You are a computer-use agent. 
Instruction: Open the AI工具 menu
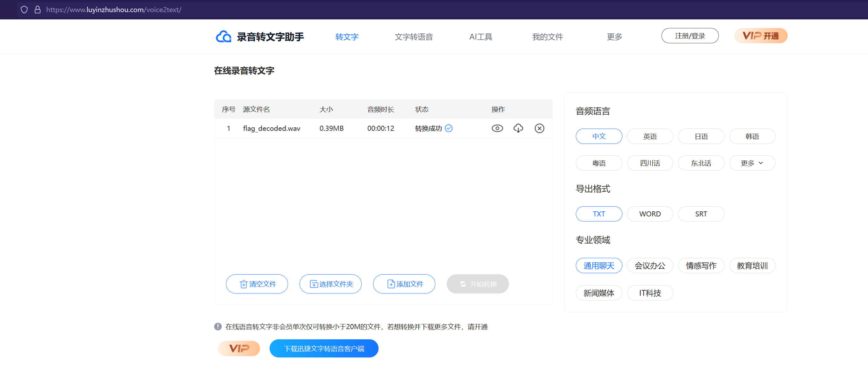pyautogui.click(x=481, y=37)
